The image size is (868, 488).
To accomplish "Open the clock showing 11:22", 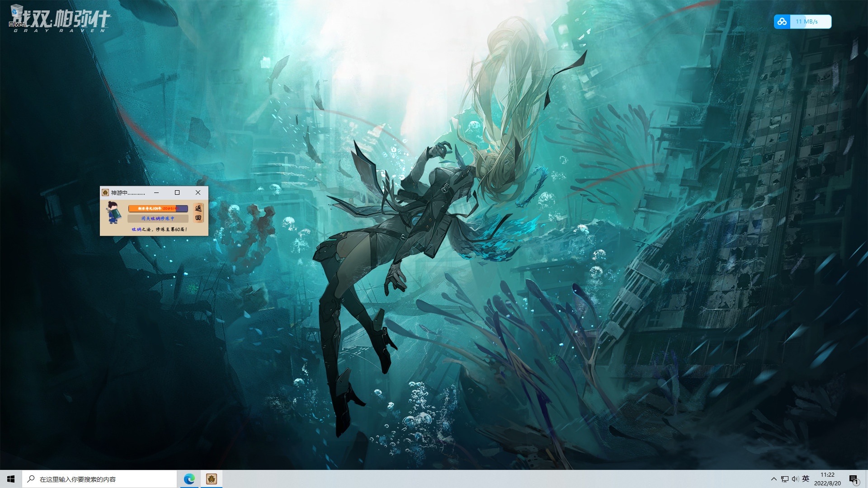I will point(827,479).
